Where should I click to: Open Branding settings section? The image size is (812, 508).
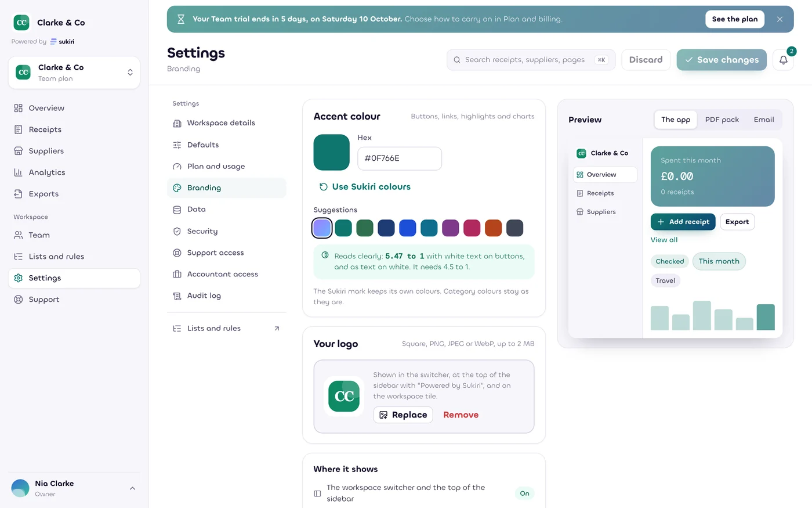pos(227,188)
